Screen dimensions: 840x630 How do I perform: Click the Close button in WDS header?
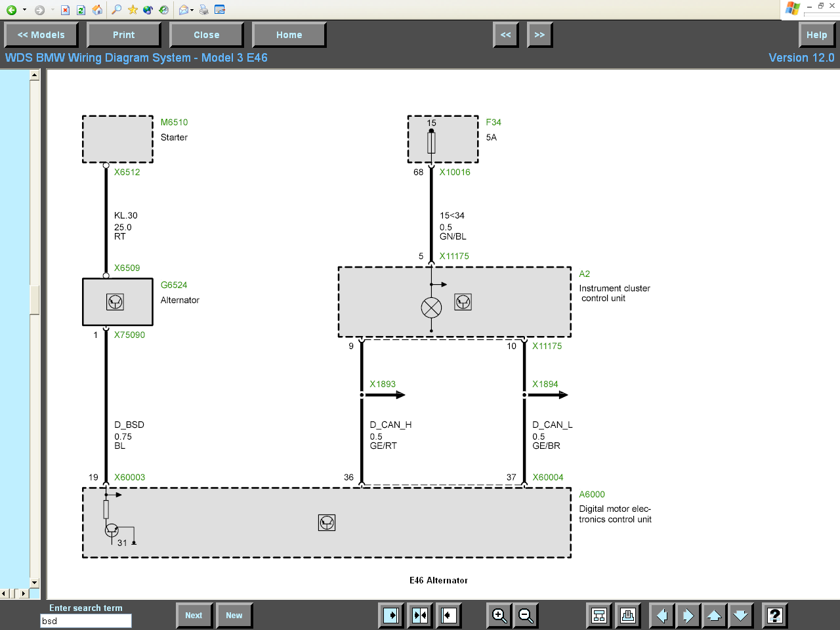click(x=207, y=35)
